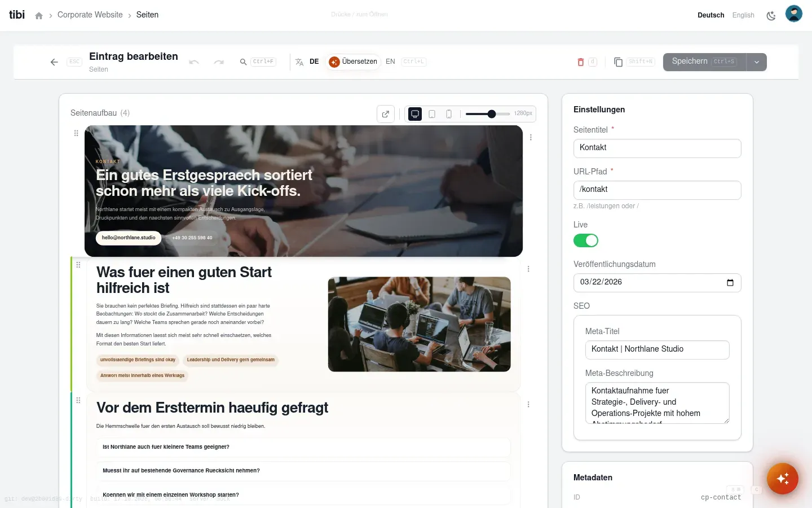Viewport: 812px width, 508px height.
Task: Click the back arrow in the editor header
Action: [x=54, y=62]
